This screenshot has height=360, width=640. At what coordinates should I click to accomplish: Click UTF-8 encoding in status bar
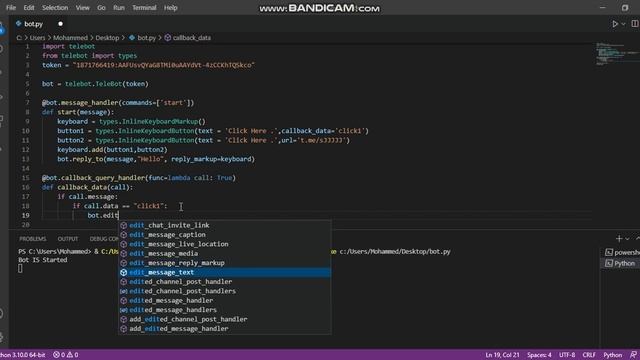[567, 355]
